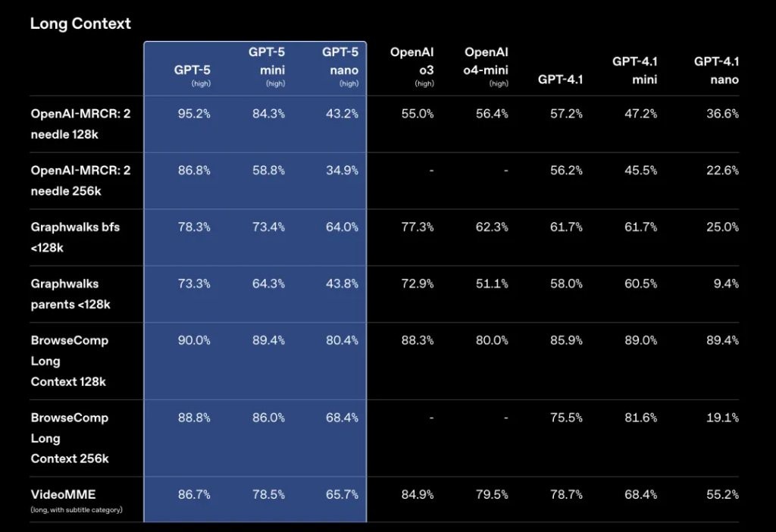This screenshot has width=776, height=532.
Task: Select the OpenAI o3 column header
Action: click(x=412, y=61)
